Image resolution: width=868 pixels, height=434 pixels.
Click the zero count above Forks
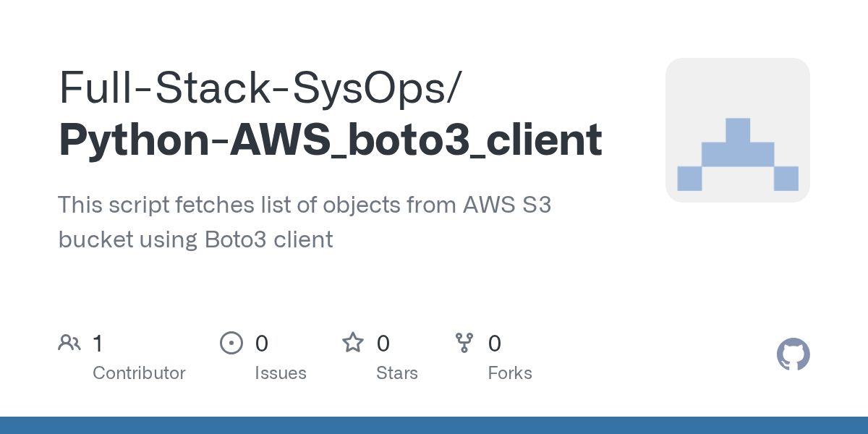495,343
